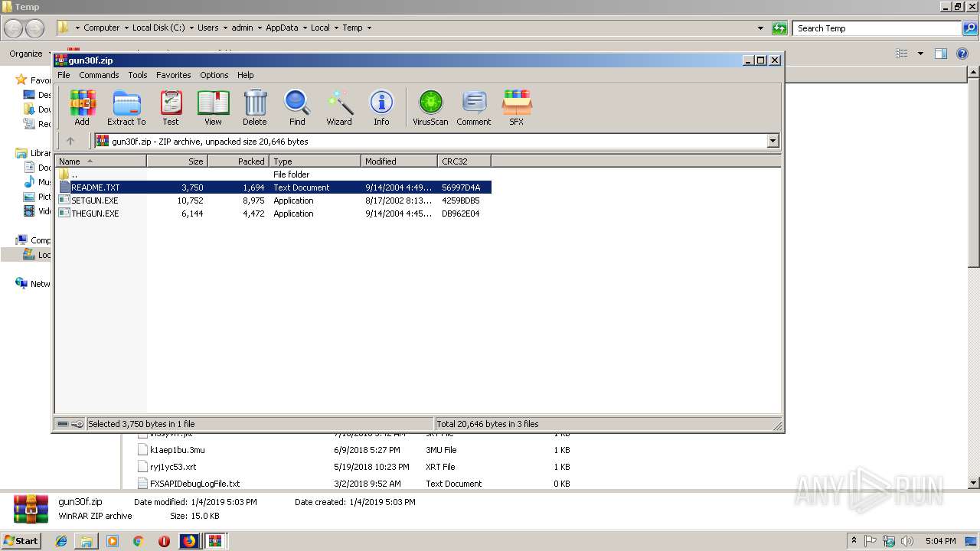
Task: Open Windows Media Player from the taskbar
Action: click(x=113, y=541)
